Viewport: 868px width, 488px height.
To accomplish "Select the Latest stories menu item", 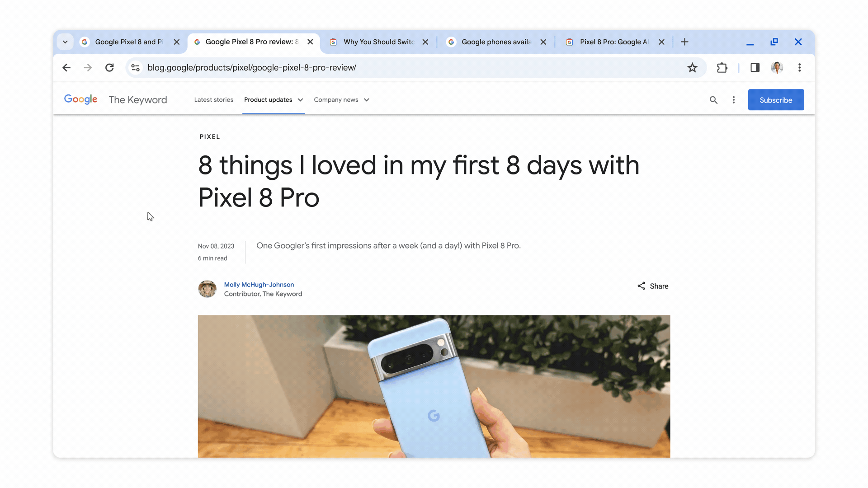I will pos(213,99).
